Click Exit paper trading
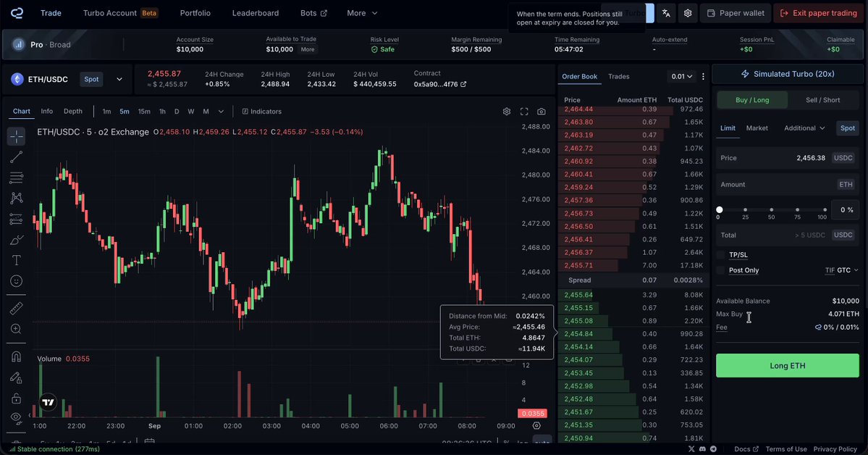Screen dimensions: 868x455 819,13
